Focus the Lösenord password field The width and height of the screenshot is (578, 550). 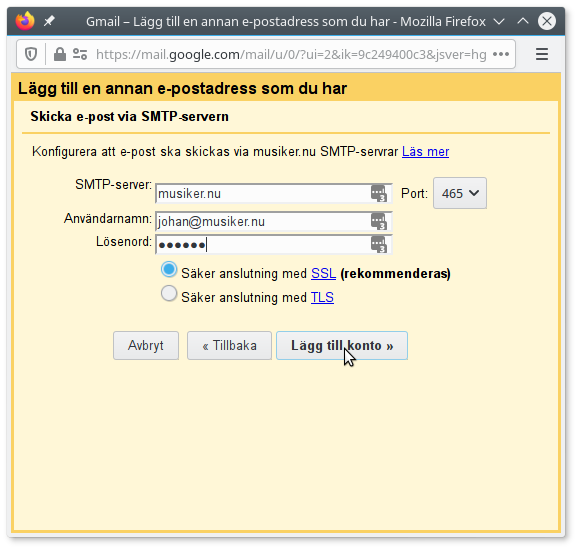click(x=274, y=244)
